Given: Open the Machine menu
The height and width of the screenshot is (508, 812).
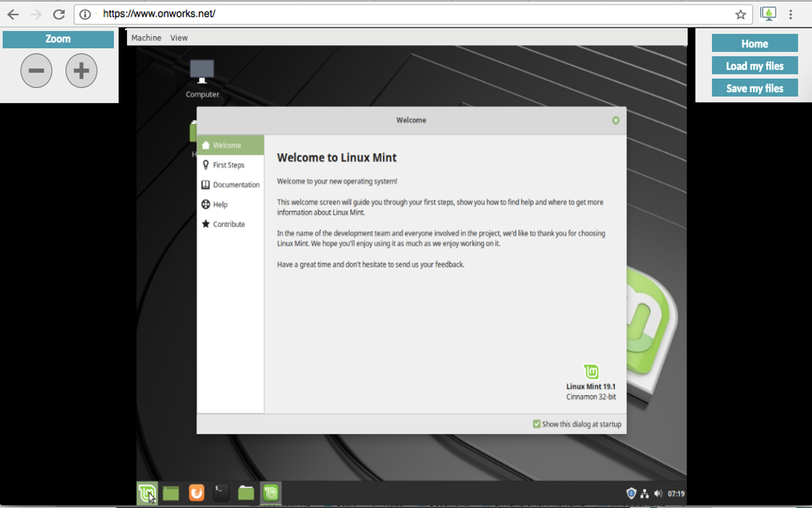Looking at the screenshot, I should point(147,38).
